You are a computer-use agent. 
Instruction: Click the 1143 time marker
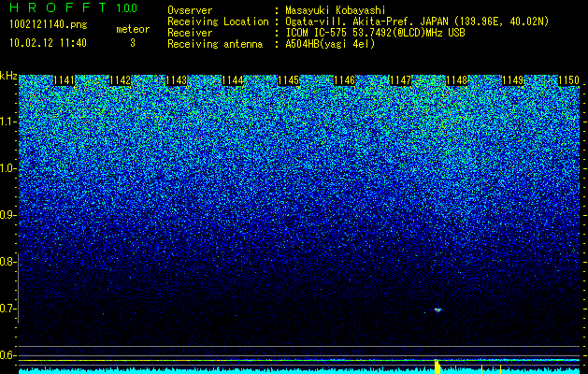tap(177, 80)
